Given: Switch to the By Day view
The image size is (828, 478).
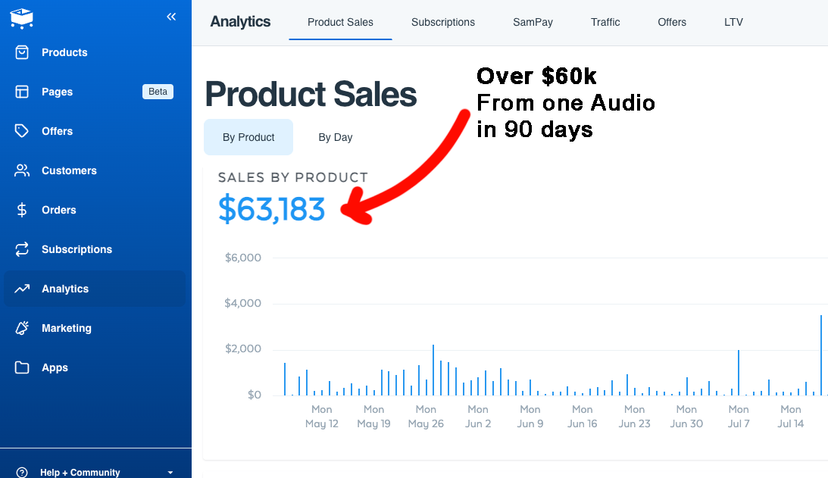Looking at the screenshot, I should pyautogui.click(x=335, y=137).
